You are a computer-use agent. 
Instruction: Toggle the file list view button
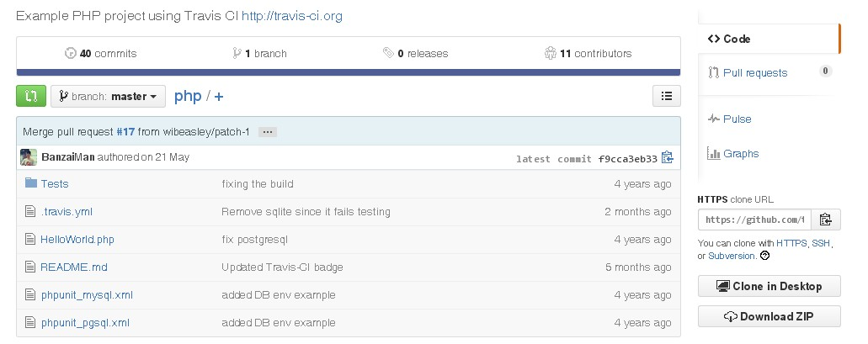666,96
